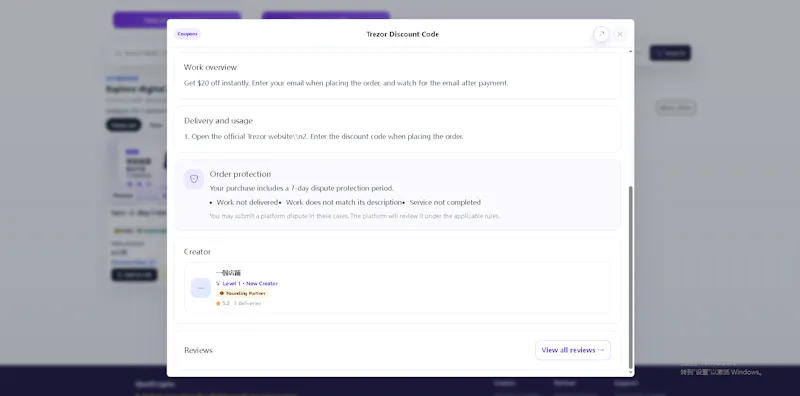Click the Order protection heading
The image size is (800, 396).
pos(240,174)
